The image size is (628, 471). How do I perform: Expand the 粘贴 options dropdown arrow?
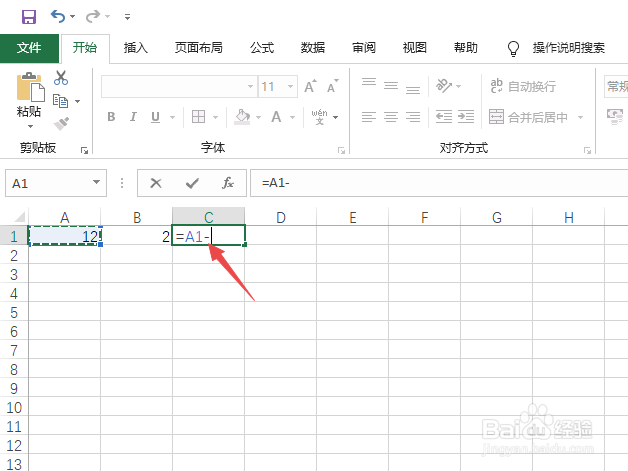(30, 127)
